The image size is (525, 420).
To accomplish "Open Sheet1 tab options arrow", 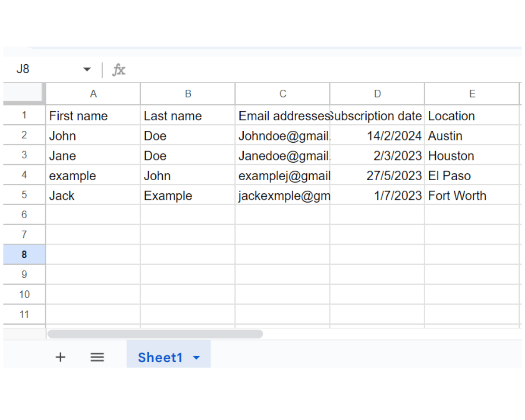I will pos(196,358).
